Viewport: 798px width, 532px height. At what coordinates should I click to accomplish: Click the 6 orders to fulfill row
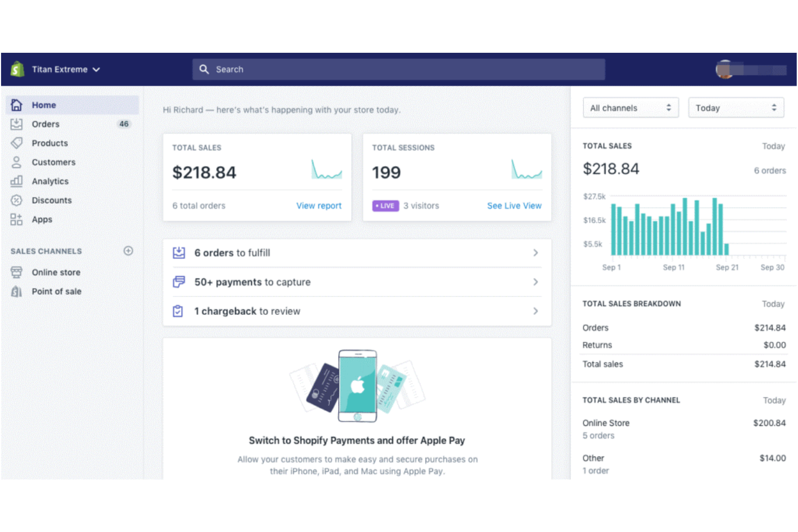coord(357,252)
